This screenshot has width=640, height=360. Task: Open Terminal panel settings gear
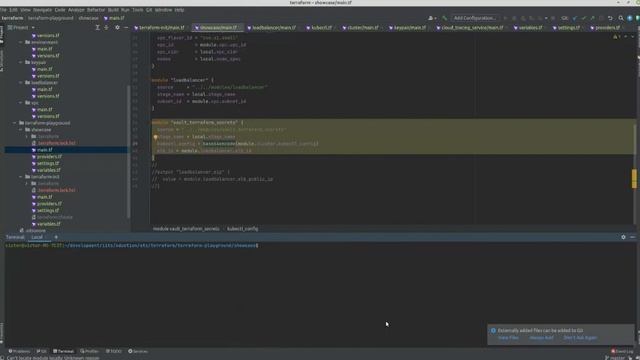coord(623,237)
